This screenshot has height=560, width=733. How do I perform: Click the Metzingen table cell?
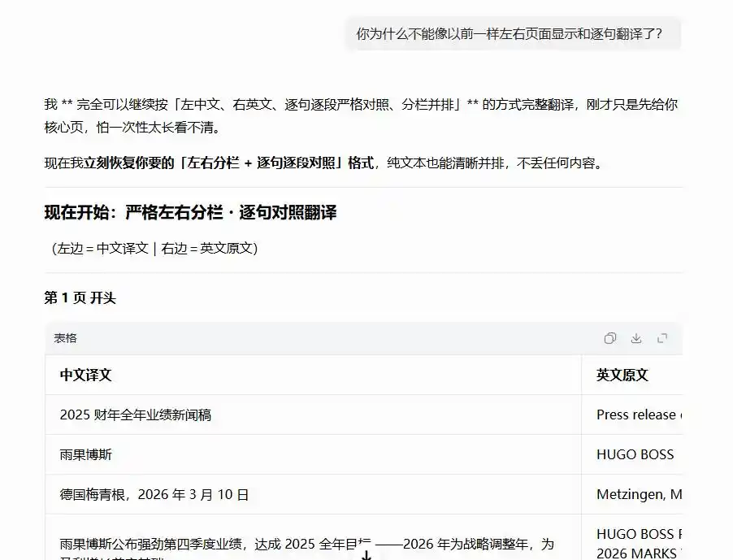point(632,494)
